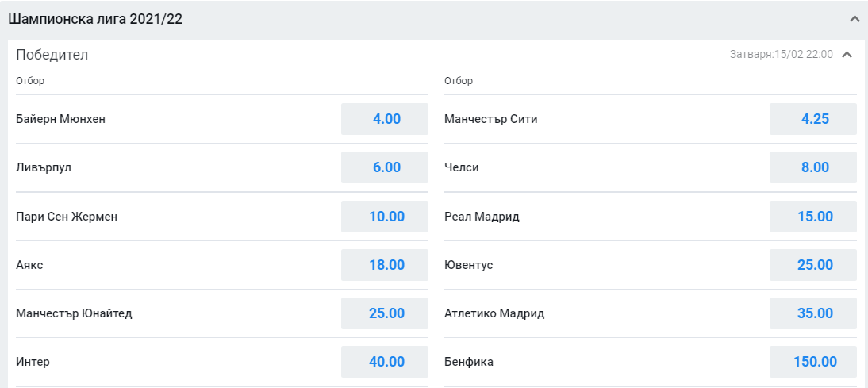The height and width of the screenshot is (388, 868).
Task: Pick Ливърпул at 6.00
Action: [385, 167]
